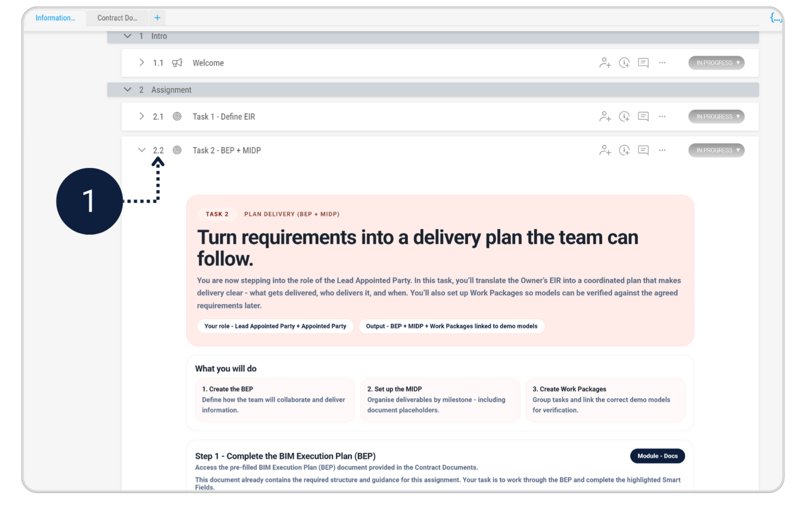Click the comment icon on the Welcome row

643,63
